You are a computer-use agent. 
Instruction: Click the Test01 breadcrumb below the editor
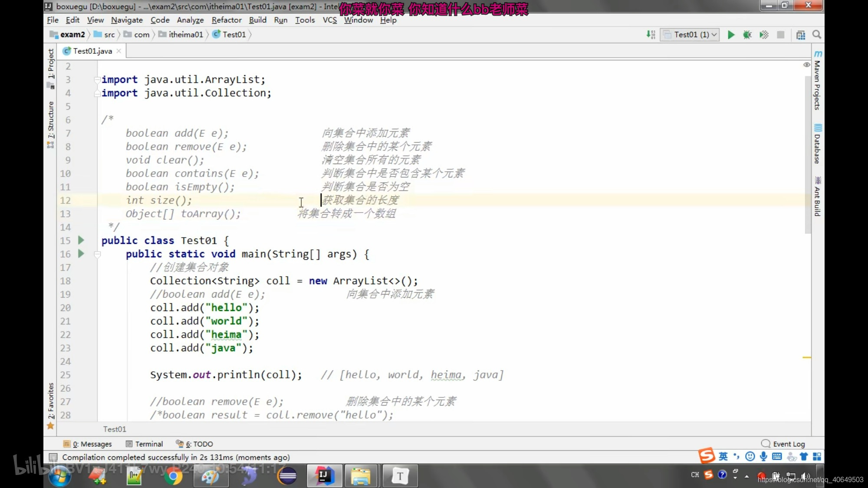(x=115, y=429)
